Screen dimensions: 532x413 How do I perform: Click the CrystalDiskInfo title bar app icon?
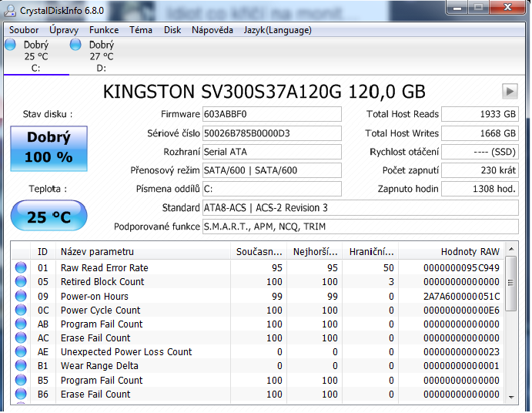(x=10, y=11)
